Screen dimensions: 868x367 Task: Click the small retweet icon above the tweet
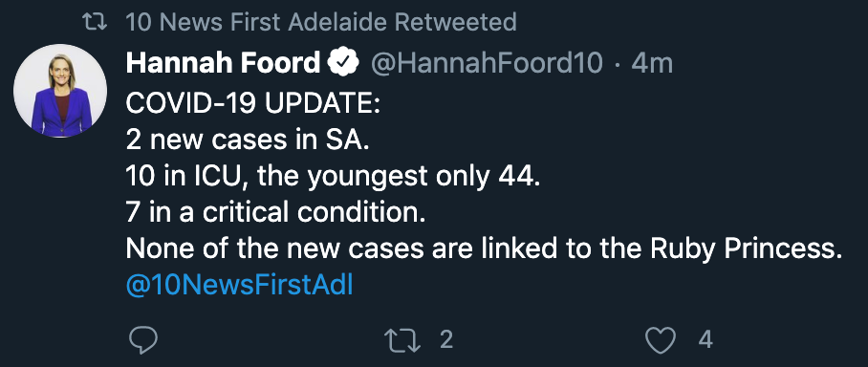point(95,22)
